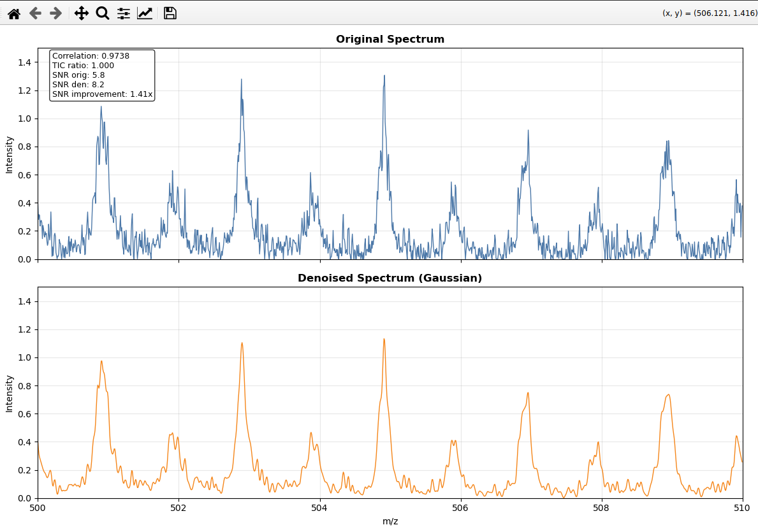
Task: Go back to the previous view
Action: pos(35,13)
